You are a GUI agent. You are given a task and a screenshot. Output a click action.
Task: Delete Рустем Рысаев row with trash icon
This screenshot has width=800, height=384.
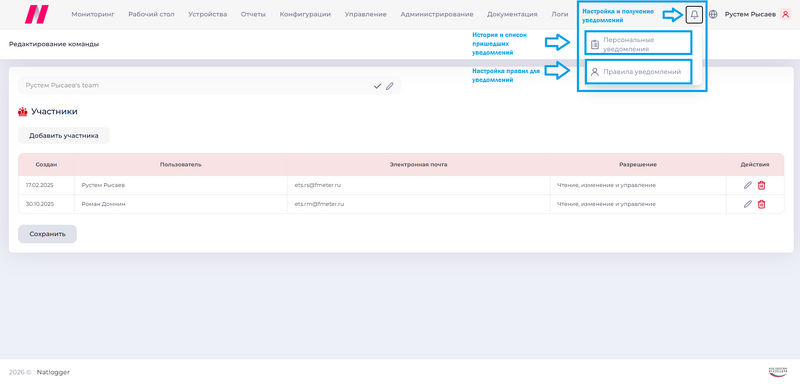[x=761, y=185]
